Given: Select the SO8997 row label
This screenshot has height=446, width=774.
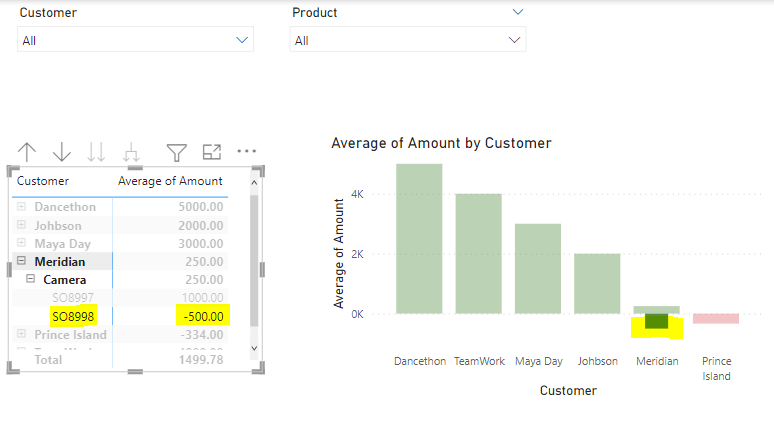Looking at the screenshot, I should pyautogui.click(x=73, y=297).
